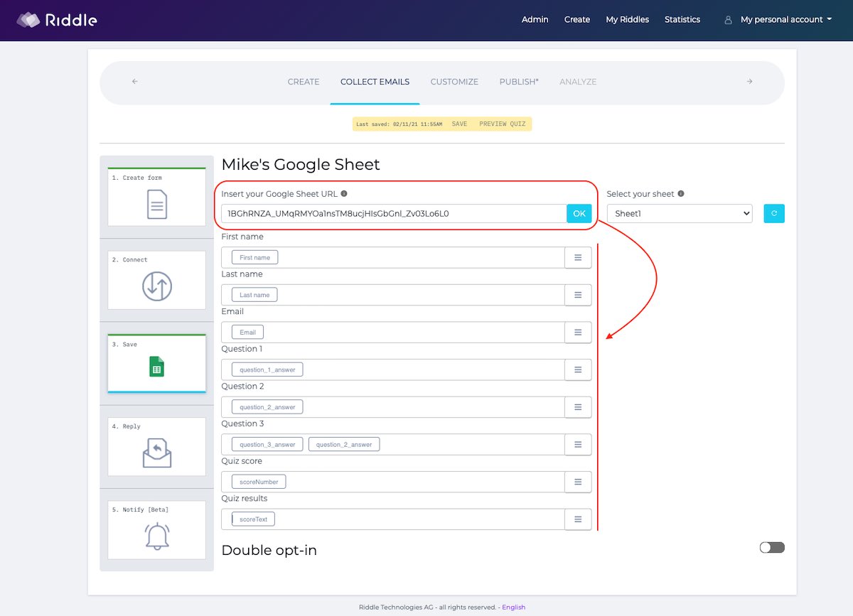Select the Connect step
The image size is (853, 616).
(156, 280)
